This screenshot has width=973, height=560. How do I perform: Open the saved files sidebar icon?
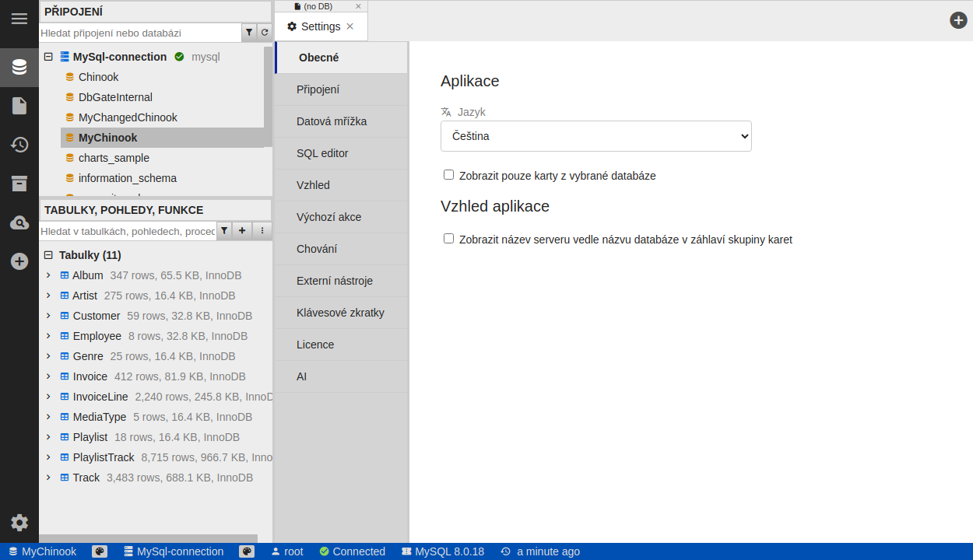tap(19, 106)
